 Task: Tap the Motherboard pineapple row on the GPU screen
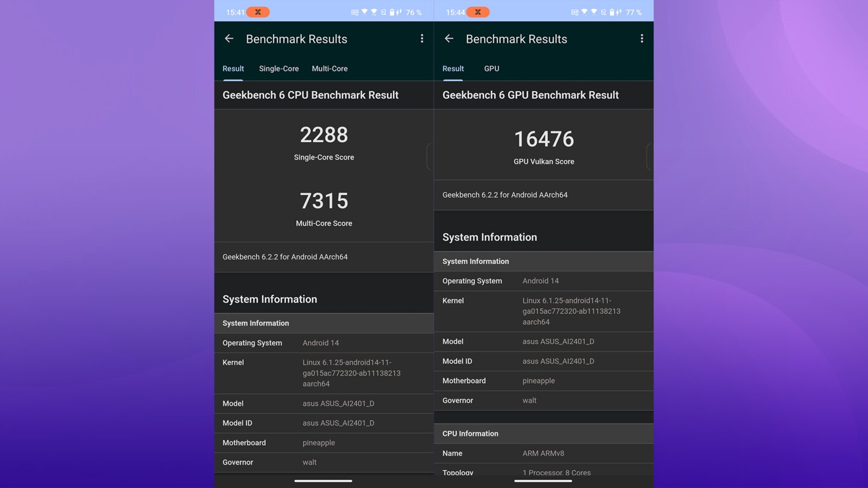(544, 381)
